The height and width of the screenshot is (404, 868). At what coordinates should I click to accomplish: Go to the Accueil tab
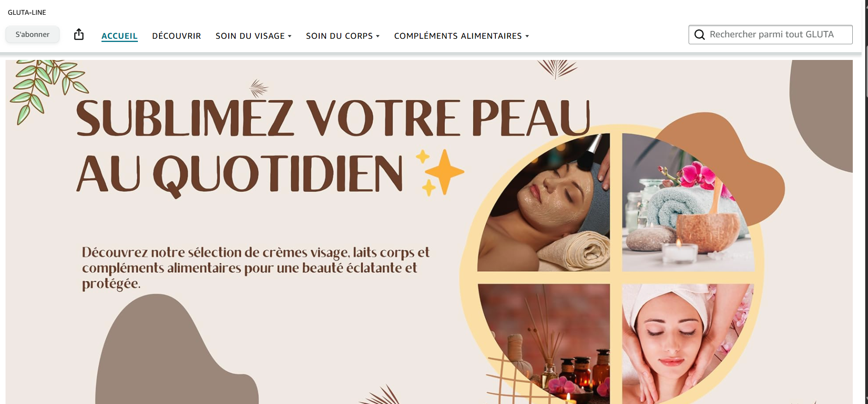(x=119, y=36)
